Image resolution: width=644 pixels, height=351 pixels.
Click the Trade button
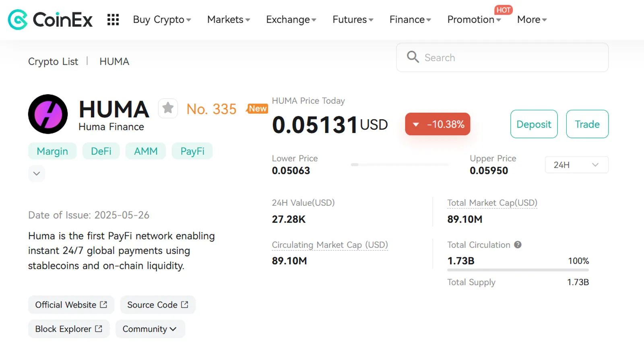coord(587,124)
